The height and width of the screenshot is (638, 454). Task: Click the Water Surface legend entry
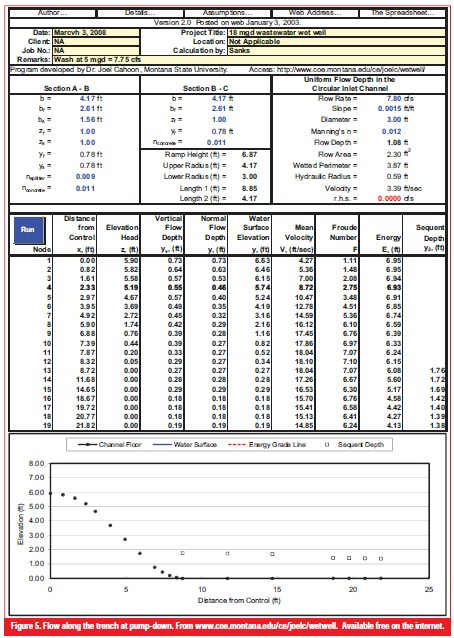(x=186, y=445)
